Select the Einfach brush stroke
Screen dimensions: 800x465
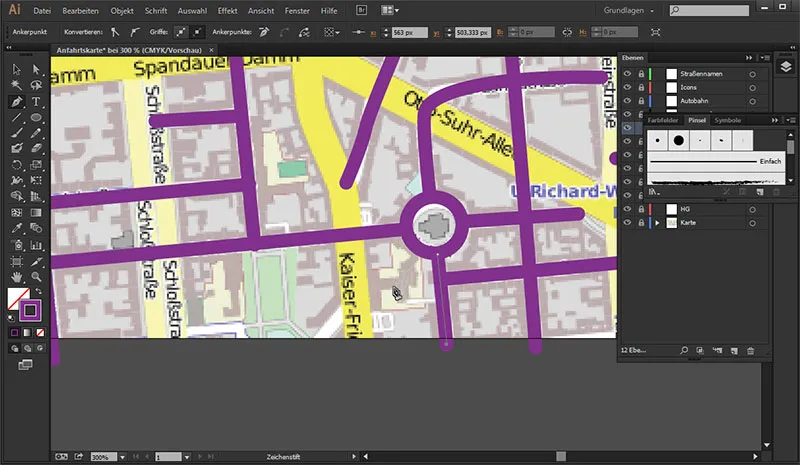pyautogui.click(x=716, y=161)
